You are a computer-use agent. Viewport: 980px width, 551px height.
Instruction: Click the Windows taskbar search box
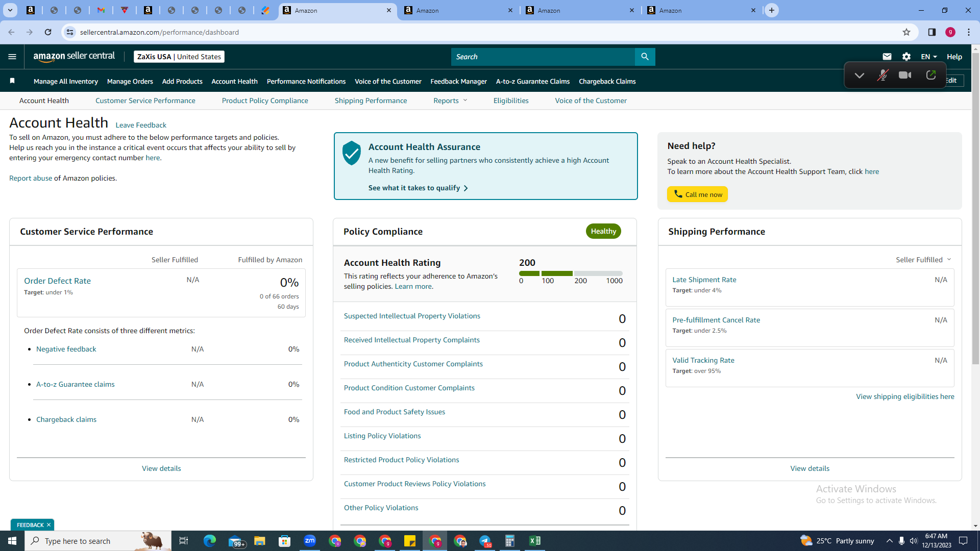coord(98,541)
